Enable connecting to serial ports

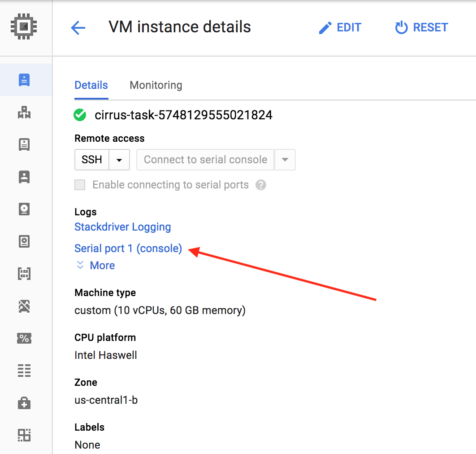click(79, 185)
